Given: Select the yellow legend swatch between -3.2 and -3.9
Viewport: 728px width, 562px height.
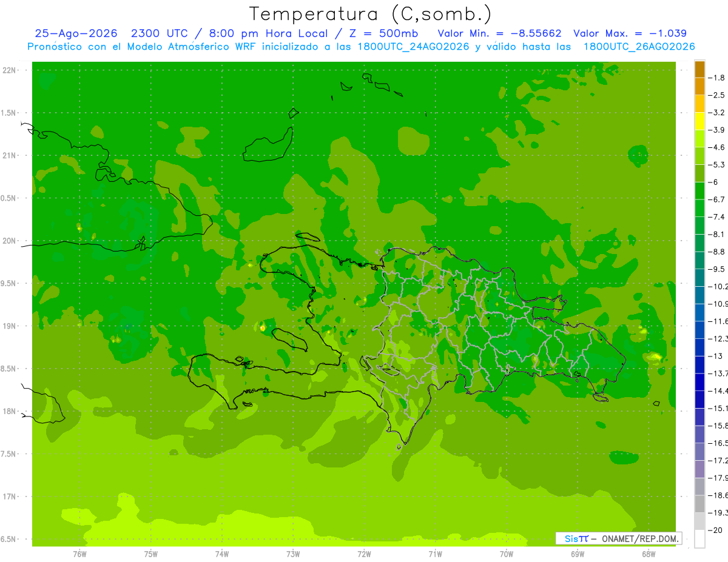Looking at the screenshot, I should [699, 121].
